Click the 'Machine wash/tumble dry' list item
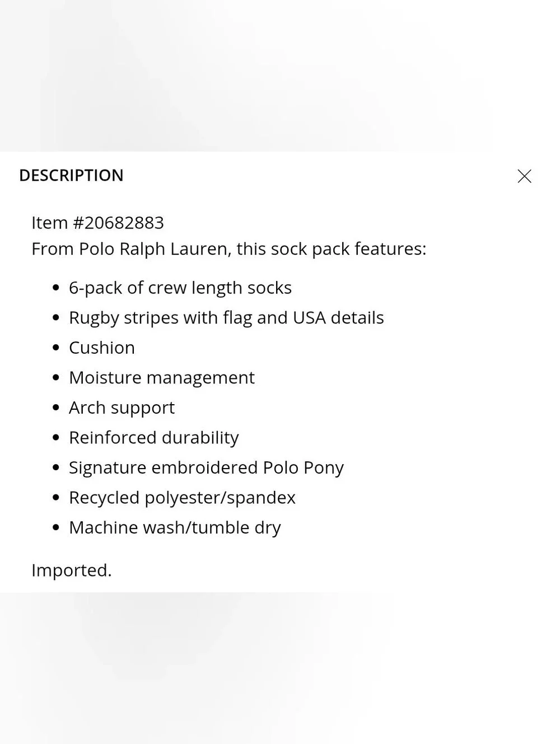This screenshot has height=744, width=560. (x=175, y=528)
